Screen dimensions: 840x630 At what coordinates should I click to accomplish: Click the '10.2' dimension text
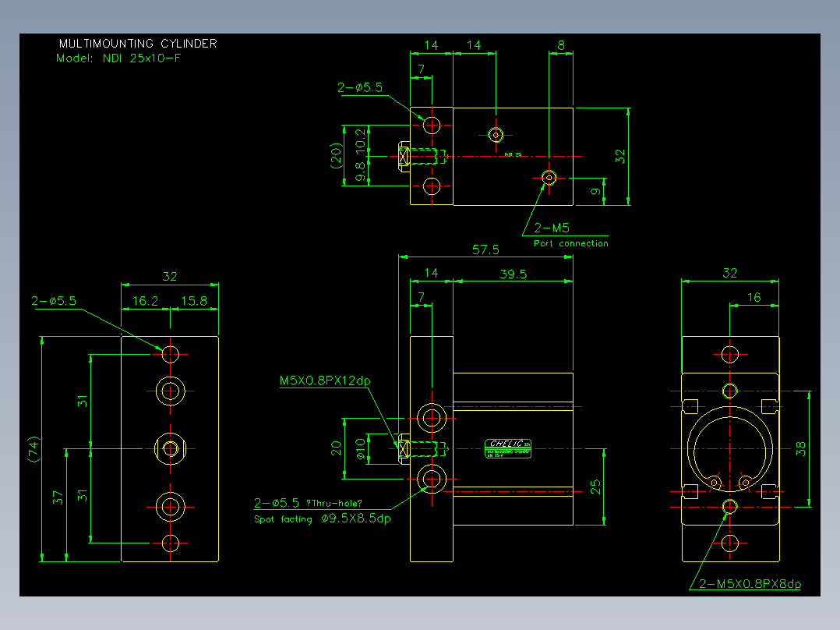tap(361, 139)
